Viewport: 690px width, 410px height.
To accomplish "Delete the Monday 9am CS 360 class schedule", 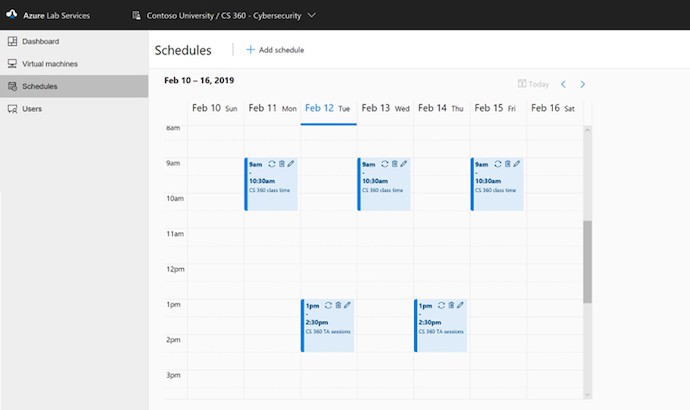I will [282, 164].
